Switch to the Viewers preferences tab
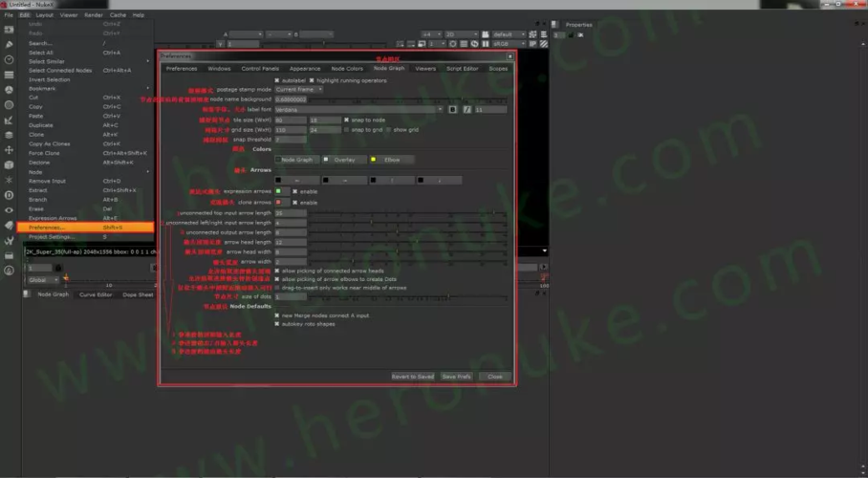868x478 pixels. point(425,69)
